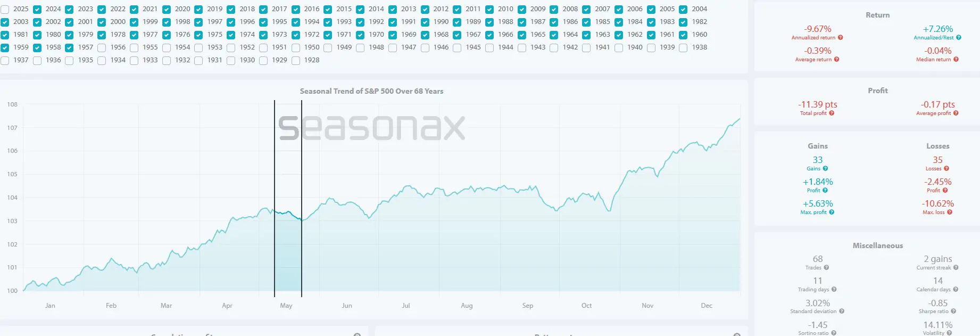Open help icon beside -2.45% Profit
Screen dimensions: 980x336
click(945, 191)
